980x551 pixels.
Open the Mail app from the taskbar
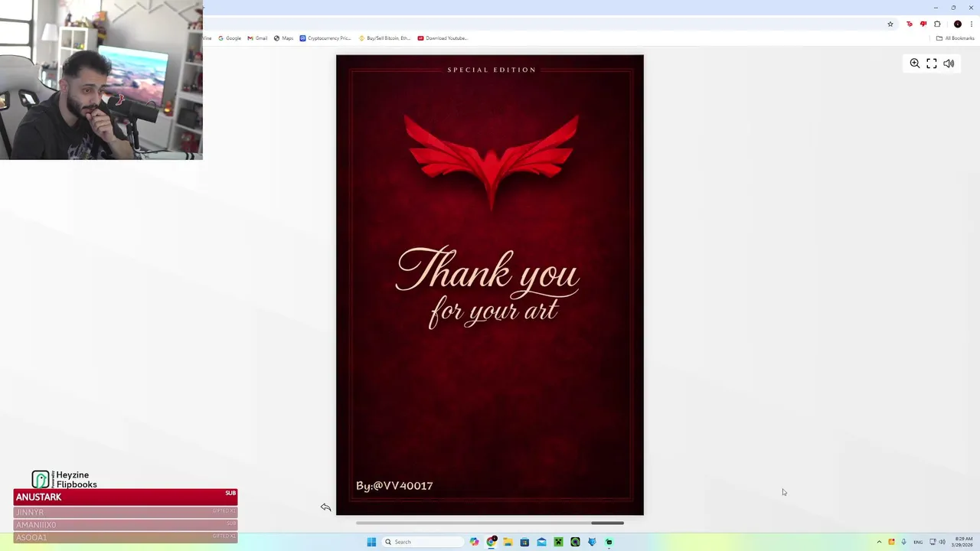pyautogui.click(x=541, y=542)
